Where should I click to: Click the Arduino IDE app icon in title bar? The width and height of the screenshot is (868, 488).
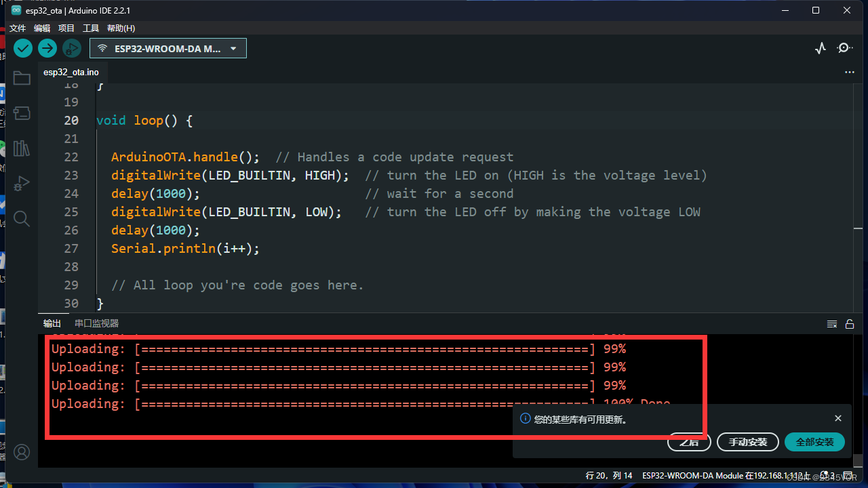click(x=16, y=10)
